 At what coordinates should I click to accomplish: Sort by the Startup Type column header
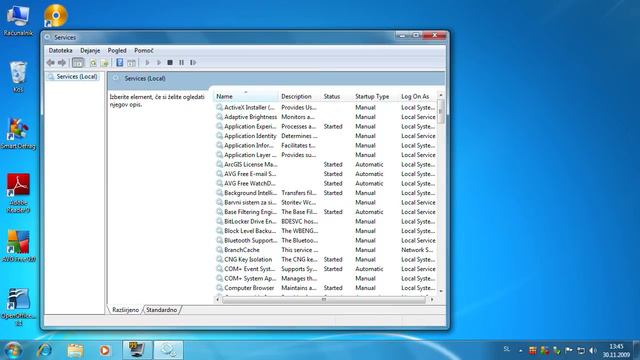point(375,96)
